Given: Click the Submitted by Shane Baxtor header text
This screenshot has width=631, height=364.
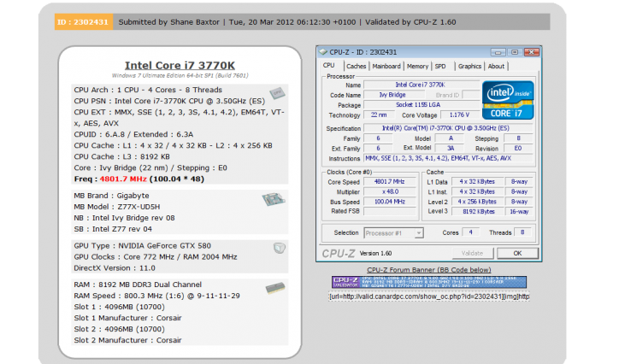Looking at the screenshot, I should click(x=169, y=22).
